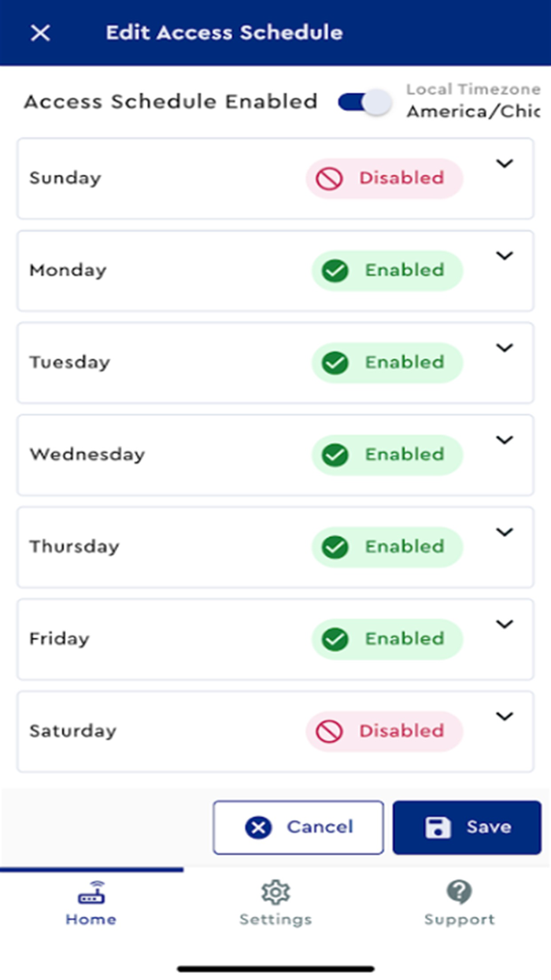
Task: Expand the Wednesday schedule chevron
Action: [504, 440]
